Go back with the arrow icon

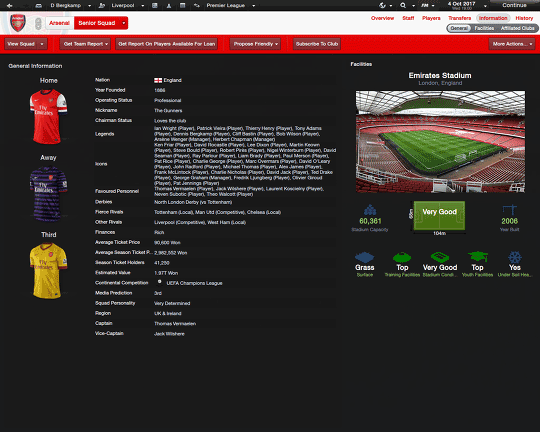[10, 6]
